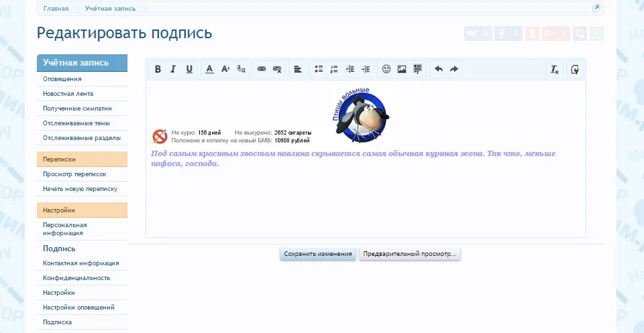
Task: Click the Предварительный просмотр button
Action: [410, 254]
